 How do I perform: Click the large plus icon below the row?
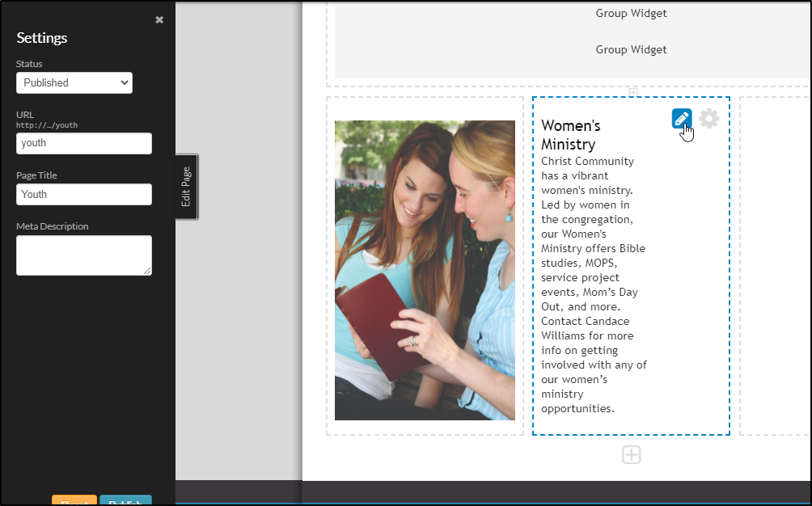coord(632,455)
